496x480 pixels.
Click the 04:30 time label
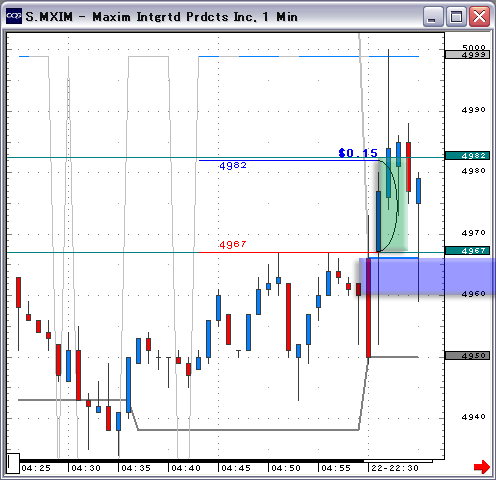[86, 468]
